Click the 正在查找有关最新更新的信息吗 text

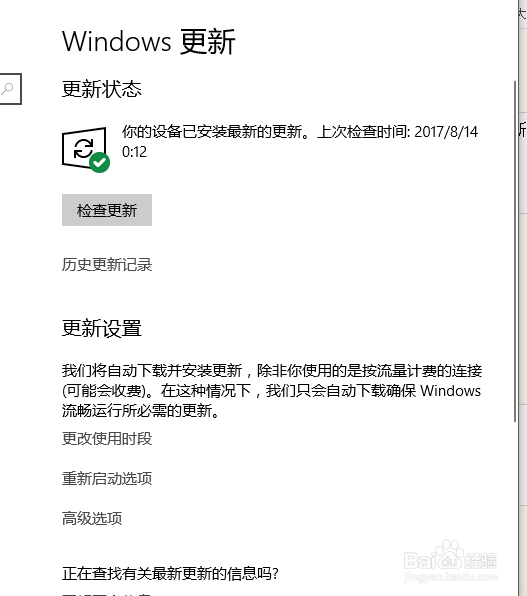170,574
